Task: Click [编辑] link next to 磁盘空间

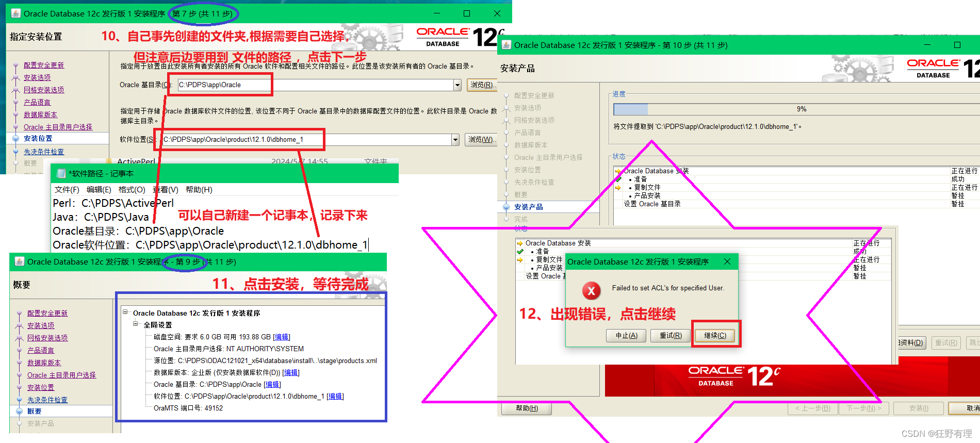Action: click(x=282, y=337)
